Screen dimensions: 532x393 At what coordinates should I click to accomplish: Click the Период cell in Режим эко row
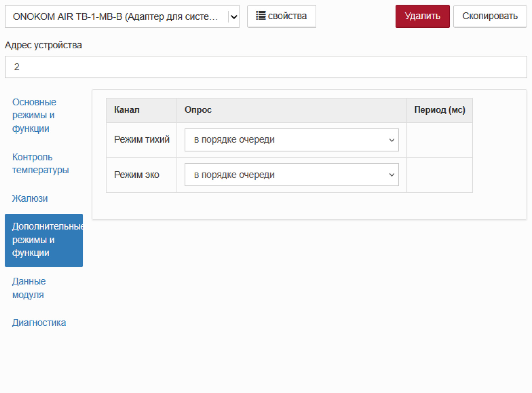point(439,175)
